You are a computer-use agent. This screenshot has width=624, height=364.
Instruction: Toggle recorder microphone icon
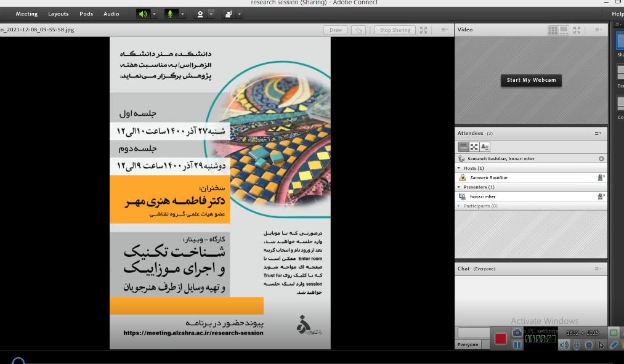pyautogui.click(x=576, y=345)
